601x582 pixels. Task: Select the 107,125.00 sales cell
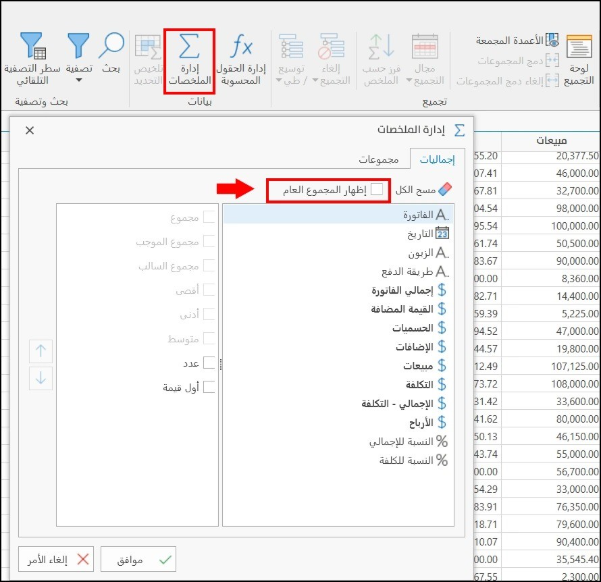[551, 366]
